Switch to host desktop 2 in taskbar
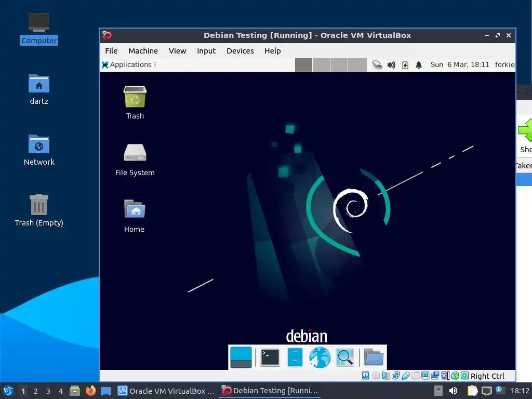Viewport: 532px width, 399px height. [36, 391]
